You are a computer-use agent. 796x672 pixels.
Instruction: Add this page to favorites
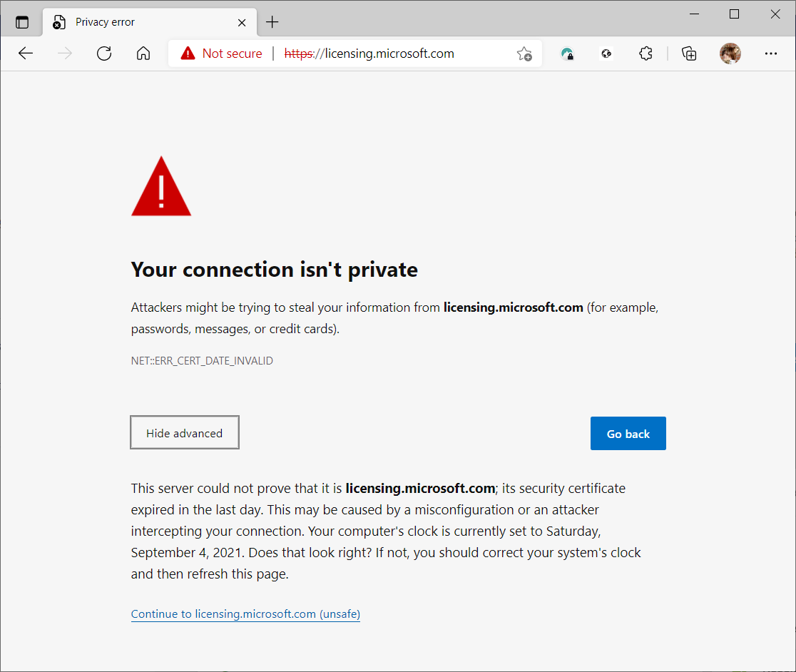point(524,54)
